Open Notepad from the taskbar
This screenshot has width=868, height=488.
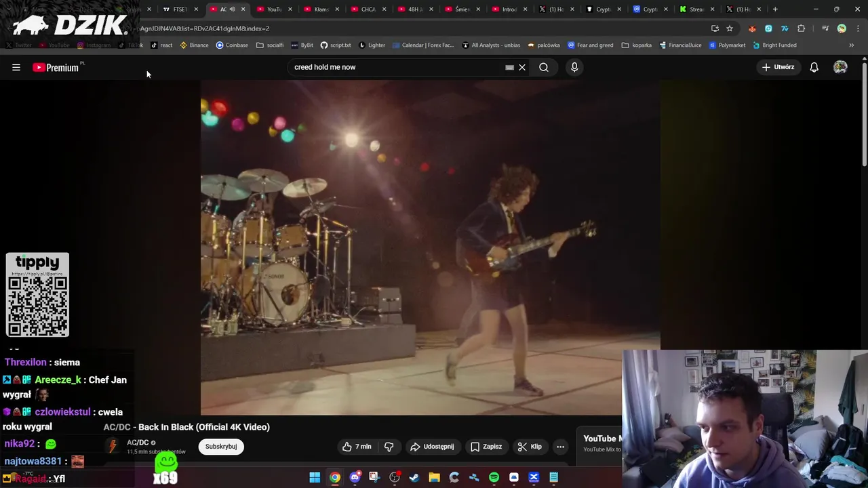point(553,477)
